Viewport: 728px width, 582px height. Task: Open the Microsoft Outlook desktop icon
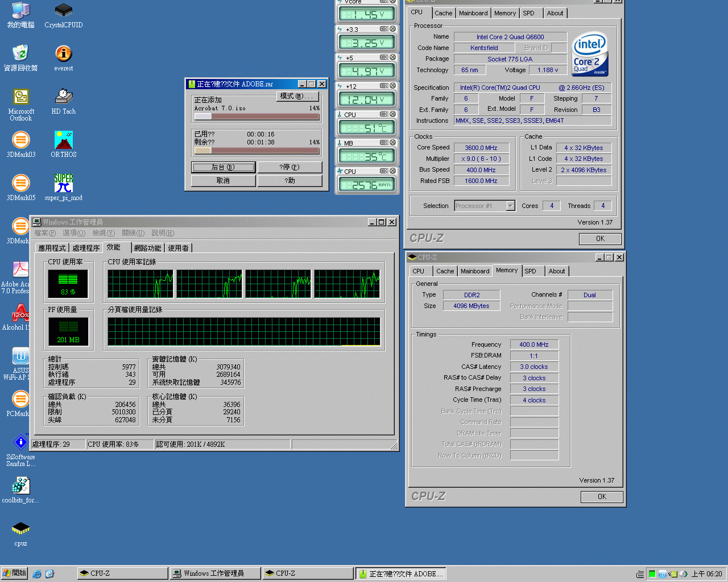click(x=20, y=97)
